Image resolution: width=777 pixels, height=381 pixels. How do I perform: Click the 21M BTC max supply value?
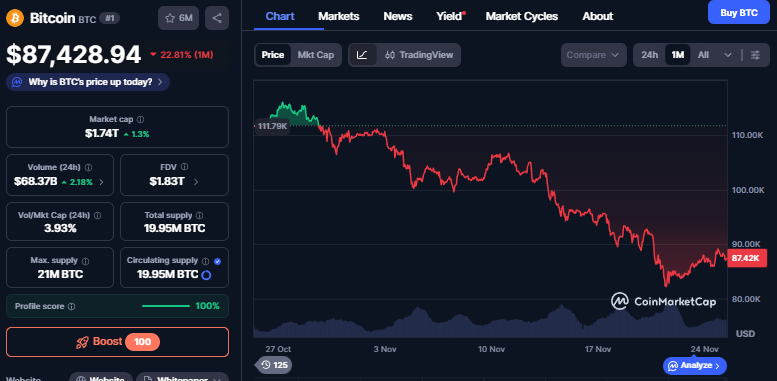(60, 274)
